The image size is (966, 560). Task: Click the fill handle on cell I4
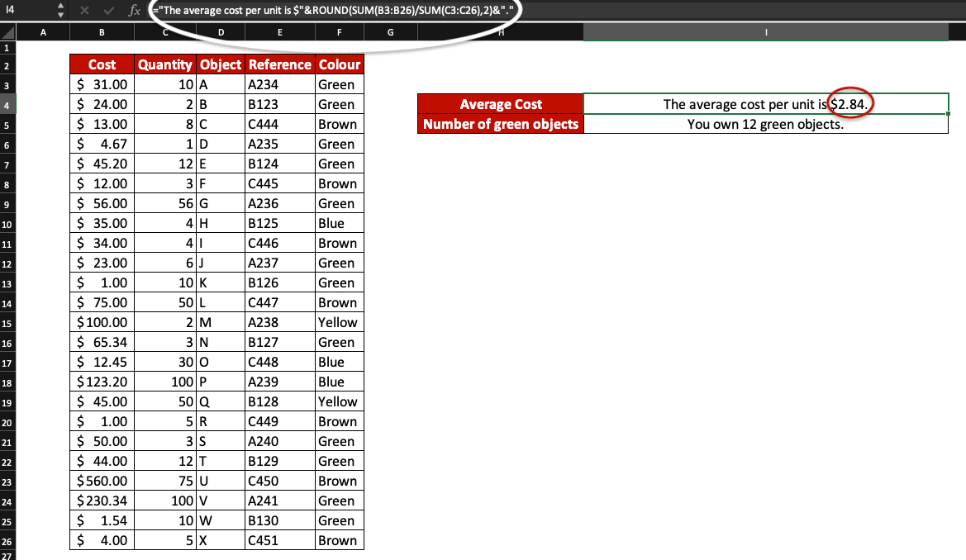(x=948, y=115)
